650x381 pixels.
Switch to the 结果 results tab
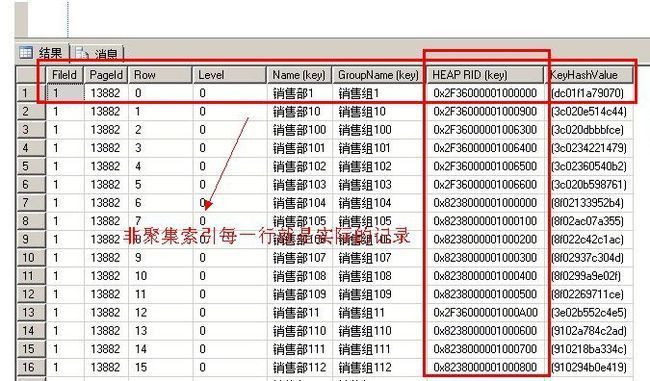click(x=41, y=53)
